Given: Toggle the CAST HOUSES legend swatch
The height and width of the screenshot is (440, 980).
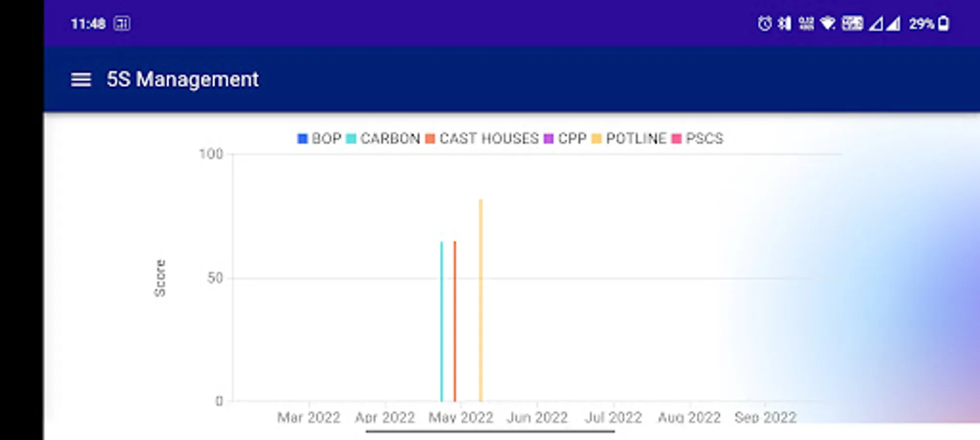Looking at the screenshot, I should click(x=430, y=139).
